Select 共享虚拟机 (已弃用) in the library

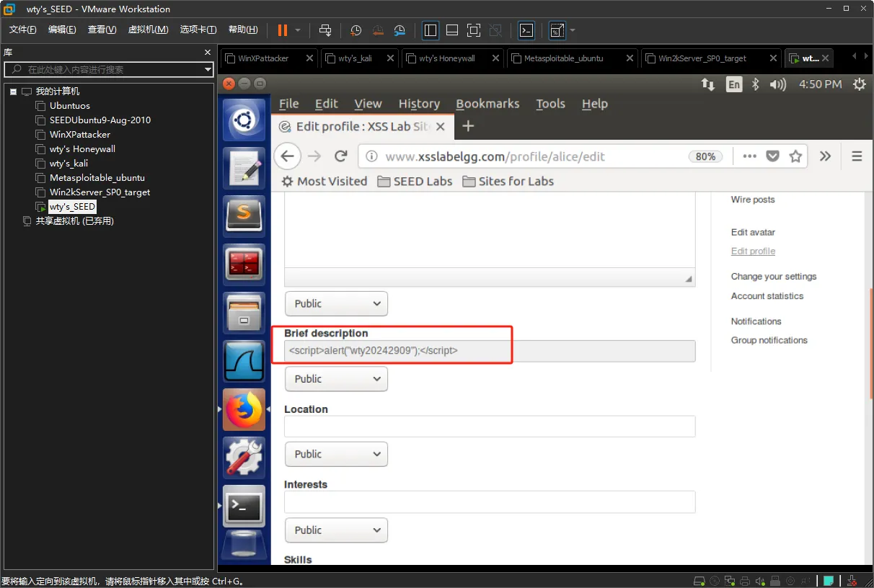tap(75, 221)
